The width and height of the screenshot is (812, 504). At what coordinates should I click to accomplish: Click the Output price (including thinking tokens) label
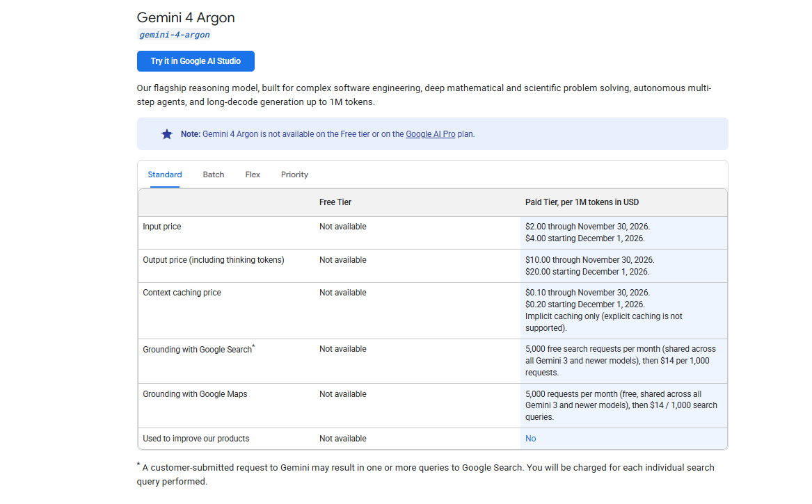(214, 260)
